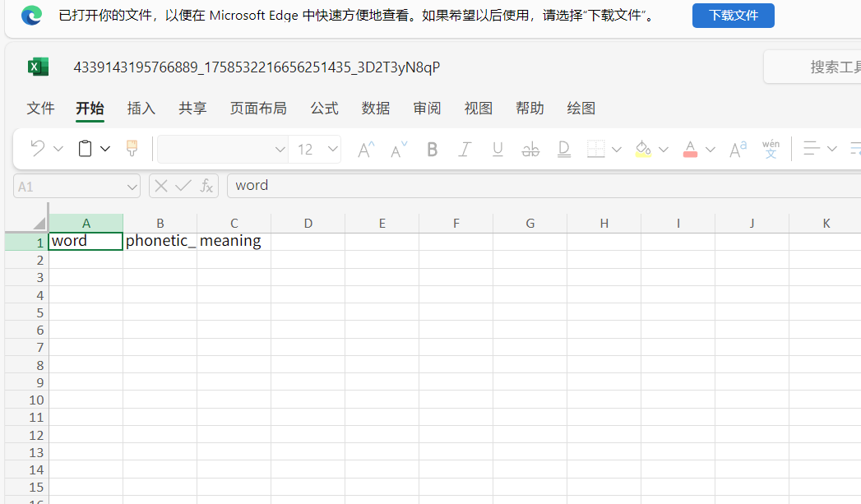Click the 下载文件 button

tap(733, 16)
